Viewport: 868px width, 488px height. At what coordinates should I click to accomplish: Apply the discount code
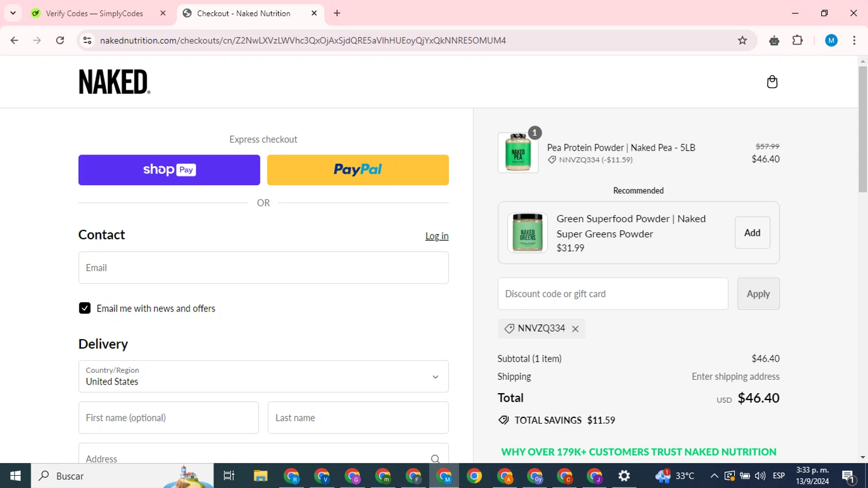click(x=758, y=293)
